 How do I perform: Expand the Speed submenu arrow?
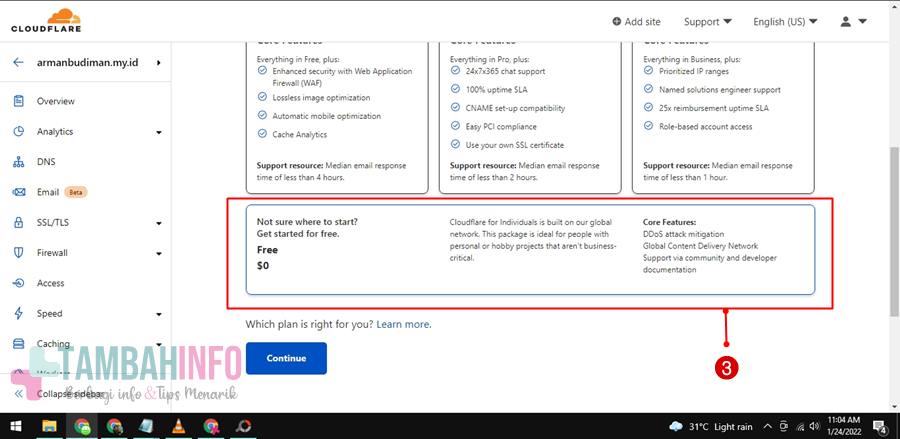(159, 314)
